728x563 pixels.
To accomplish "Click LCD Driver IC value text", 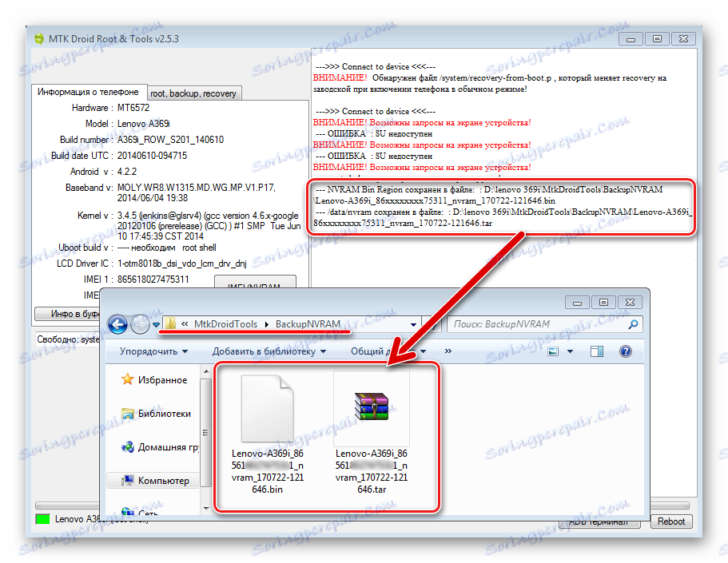I will [x=181, y=264].
